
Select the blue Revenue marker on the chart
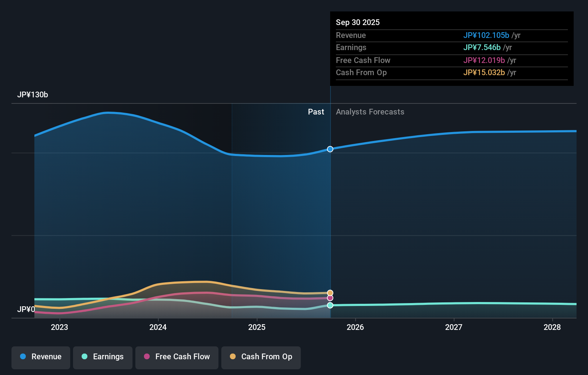330,149
